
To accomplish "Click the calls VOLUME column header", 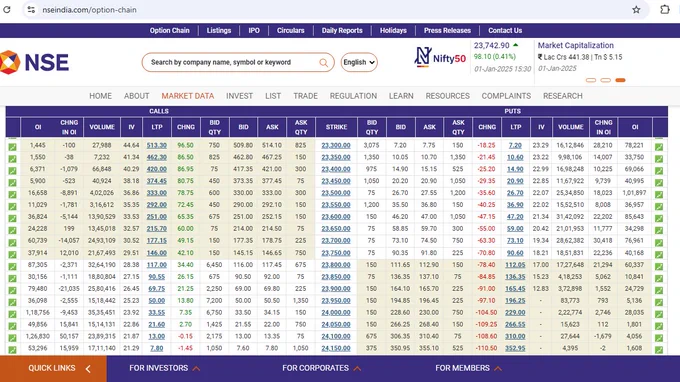I will [x=102, y=127].
